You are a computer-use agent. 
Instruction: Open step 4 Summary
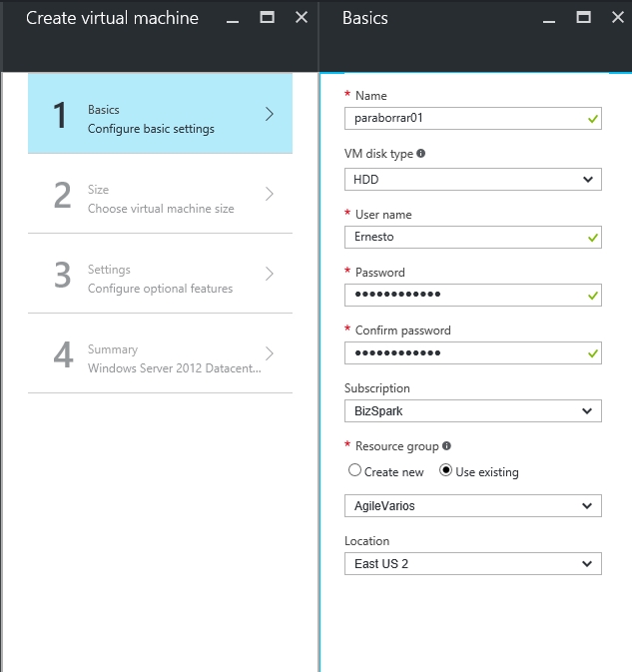(x=161, y=353)
